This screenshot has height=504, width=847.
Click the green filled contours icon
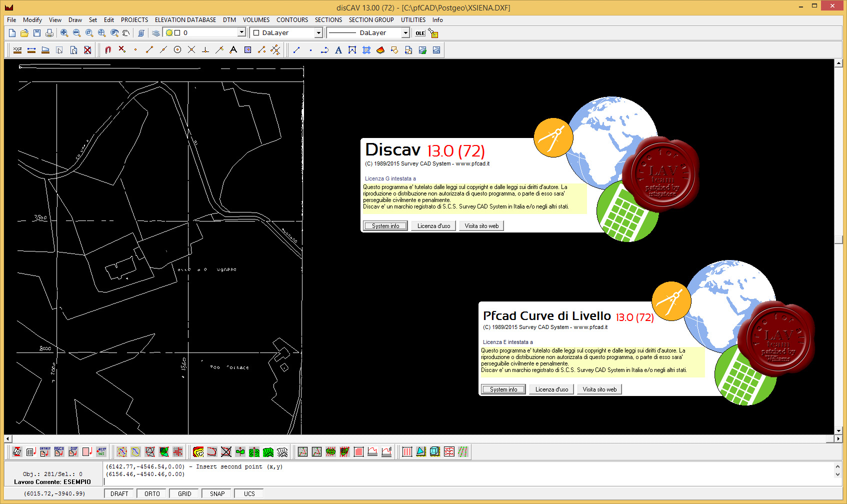coord(268,452)
